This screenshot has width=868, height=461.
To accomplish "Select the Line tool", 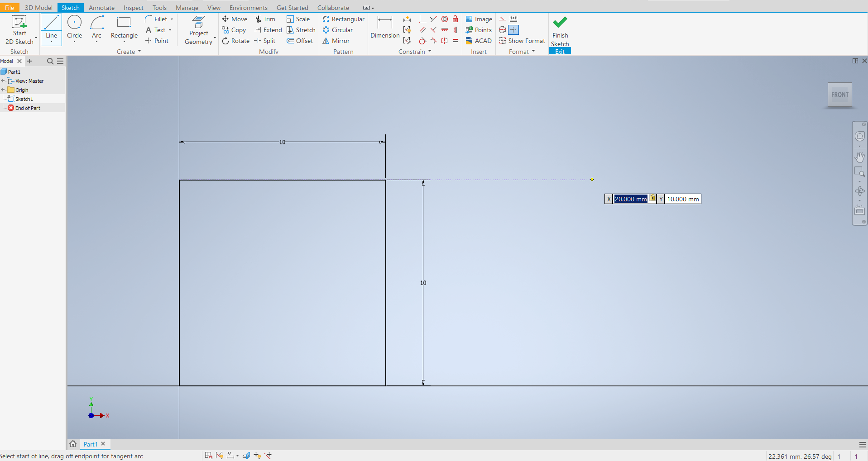I will 51,22.
